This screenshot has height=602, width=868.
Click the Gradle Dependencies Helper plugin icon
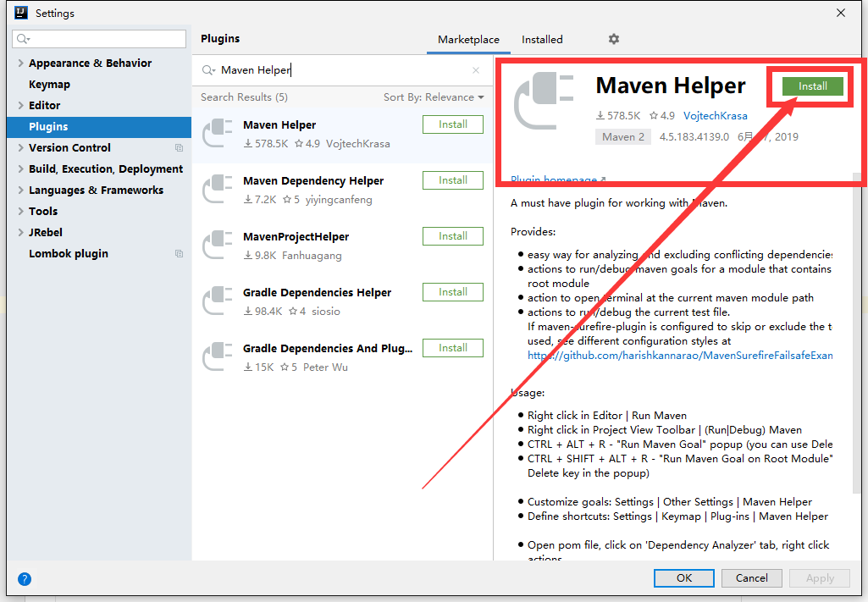coord(218,301)
